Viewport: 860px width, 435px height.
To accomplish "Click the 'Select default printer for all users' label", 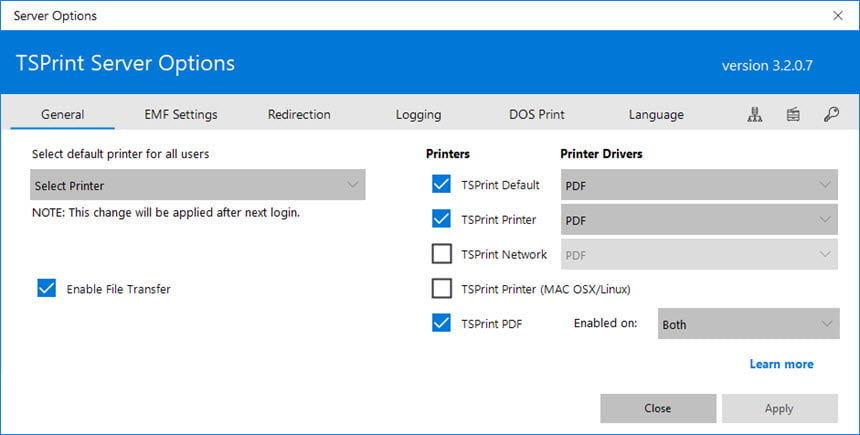I will 120,154.
